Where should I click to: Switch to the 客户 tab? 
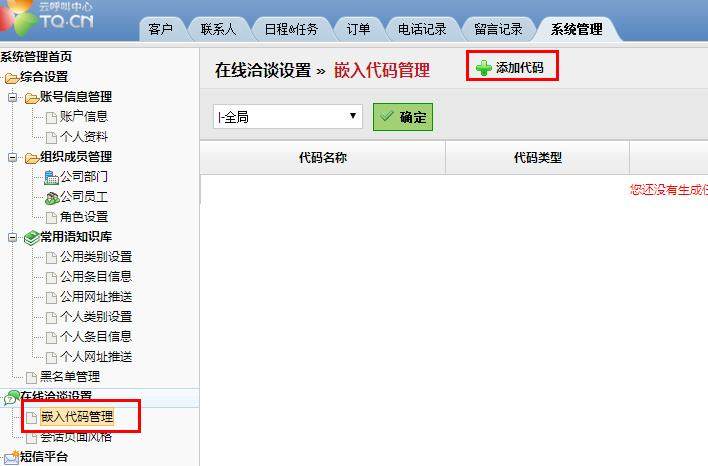tap(161, 29)
